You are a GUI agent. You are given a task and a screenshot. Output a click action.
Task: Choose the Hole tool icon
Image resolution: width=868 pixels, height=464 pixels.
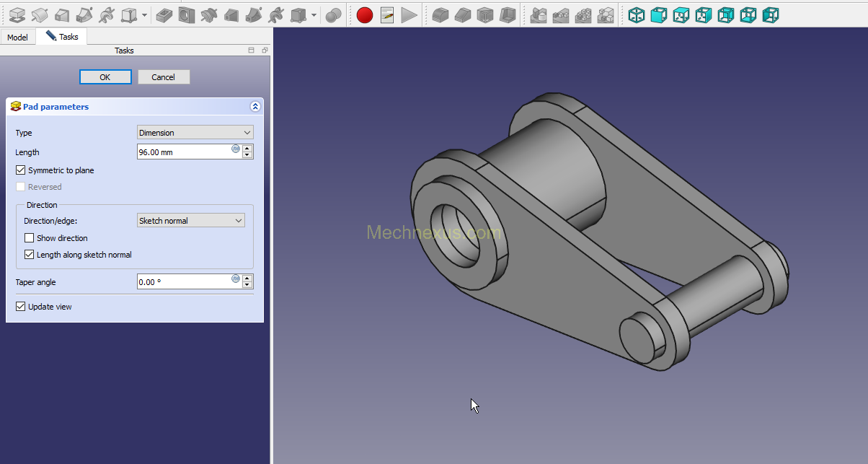click(x=187, y=14)
